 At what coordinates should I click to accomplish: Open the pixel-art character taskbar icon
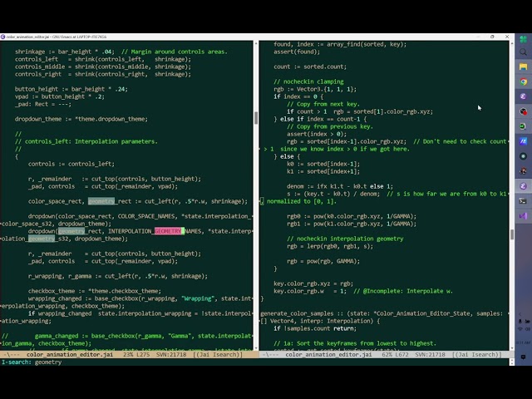(523, 171)
